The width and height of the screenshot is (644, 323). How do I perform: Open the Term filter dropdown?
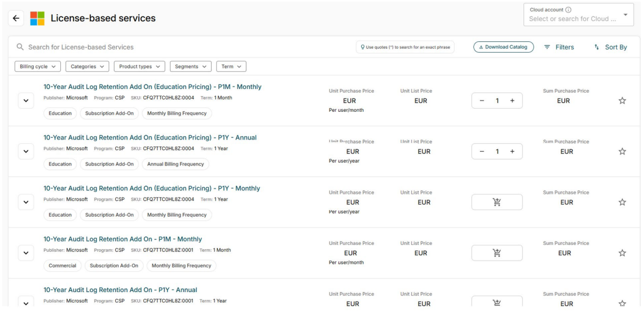point(231,66)
